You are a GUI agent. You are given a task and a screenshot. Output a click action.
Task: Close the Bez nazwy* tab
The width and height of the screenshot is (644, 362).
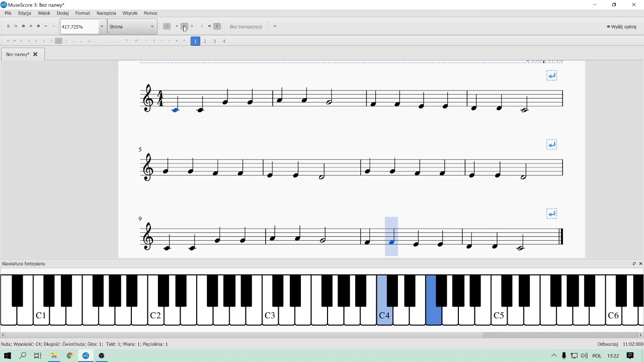point(35,54)
